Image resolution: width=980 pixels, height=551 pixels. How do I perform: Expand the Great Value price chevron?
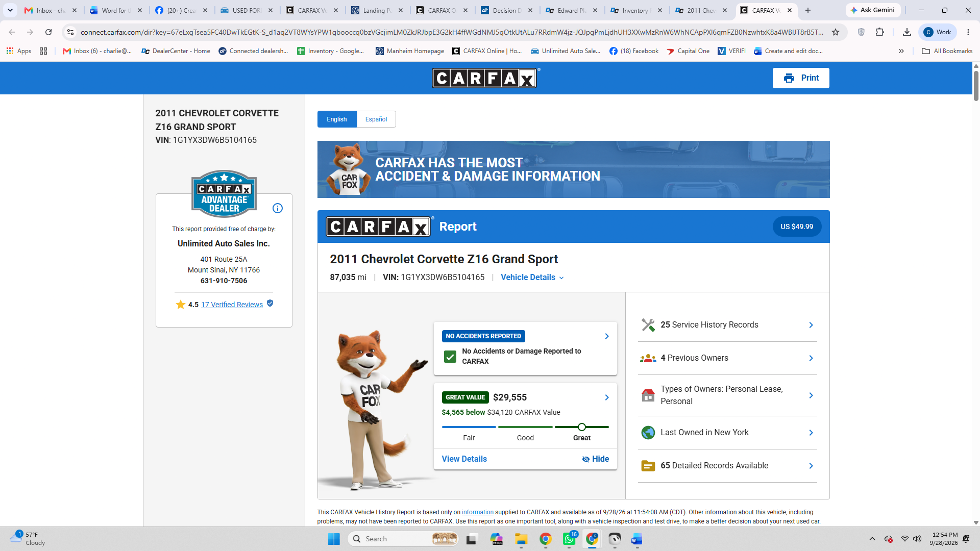coord(607,397)
